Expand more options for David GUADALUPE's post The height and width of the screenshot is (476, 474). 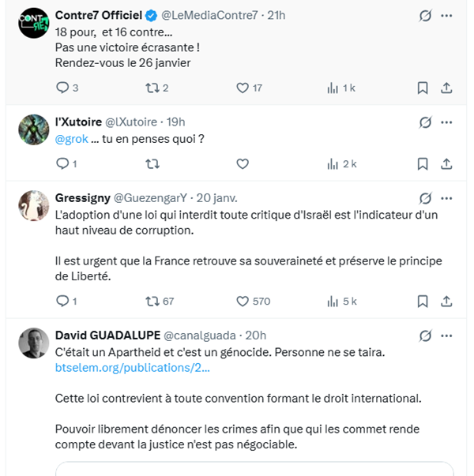point(446,335)
